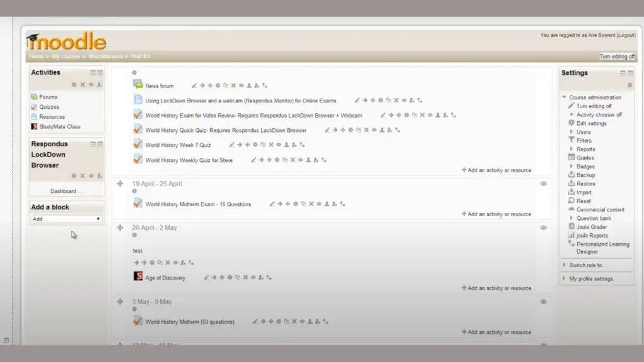The width and height of the screenshot is (644, 362).
Task: Expand the Users node in Settings
Action: [571, 132]
